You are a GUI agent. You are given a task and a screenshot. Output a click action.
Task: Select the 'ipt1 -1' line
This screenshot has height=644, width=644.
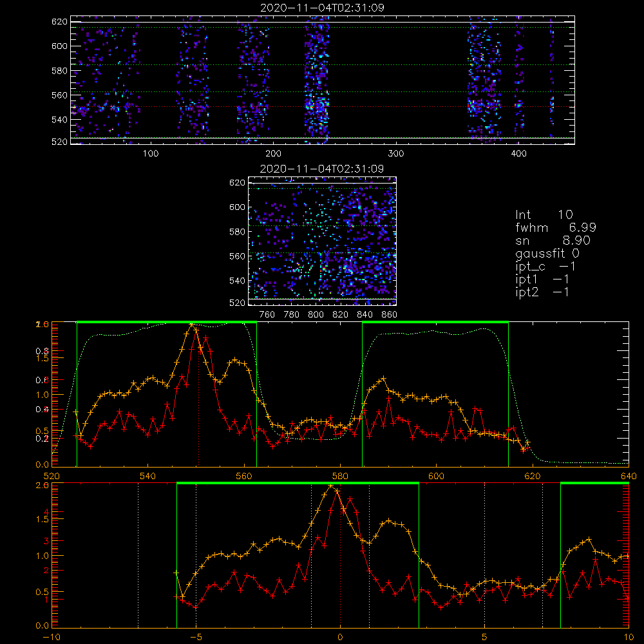click(x=542, y=279)
